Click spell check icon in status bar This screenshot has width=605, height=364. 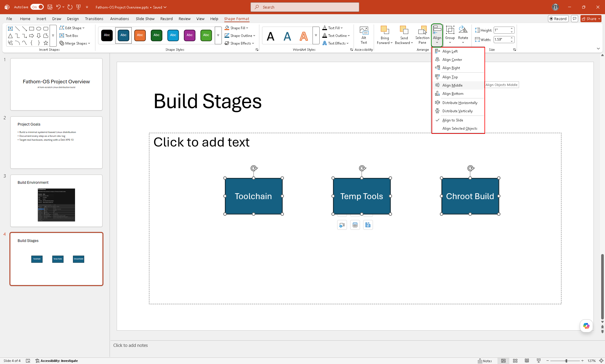tap(28, 361)
